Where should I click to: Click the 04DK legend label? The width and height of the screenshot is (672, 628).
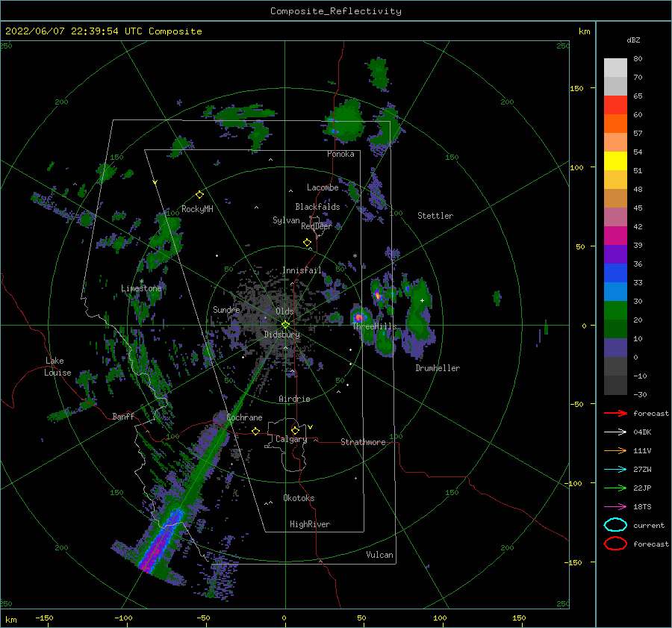[x=642, y=432]
